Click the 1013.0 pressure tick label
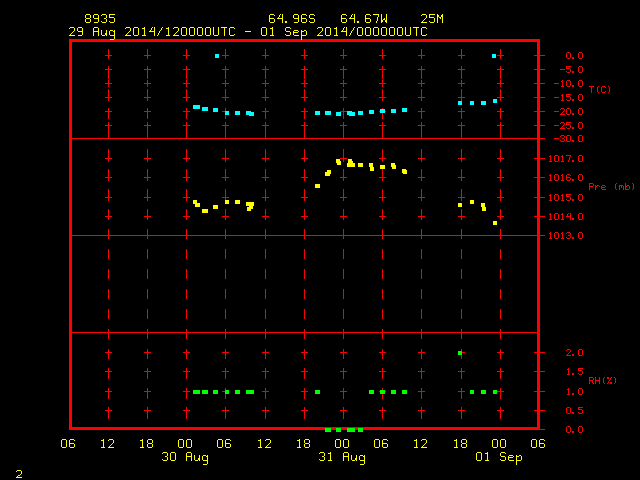This screenshot has height=480, width=640. coord(565,236)
